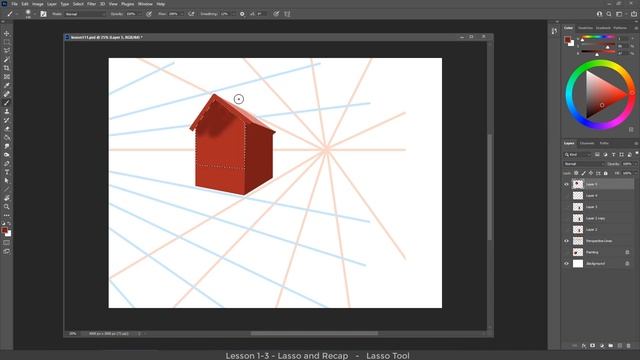Toggle lock transparent pixels icon
The width and height of the screenshot is (640, 360).
[x=576, y=173]
